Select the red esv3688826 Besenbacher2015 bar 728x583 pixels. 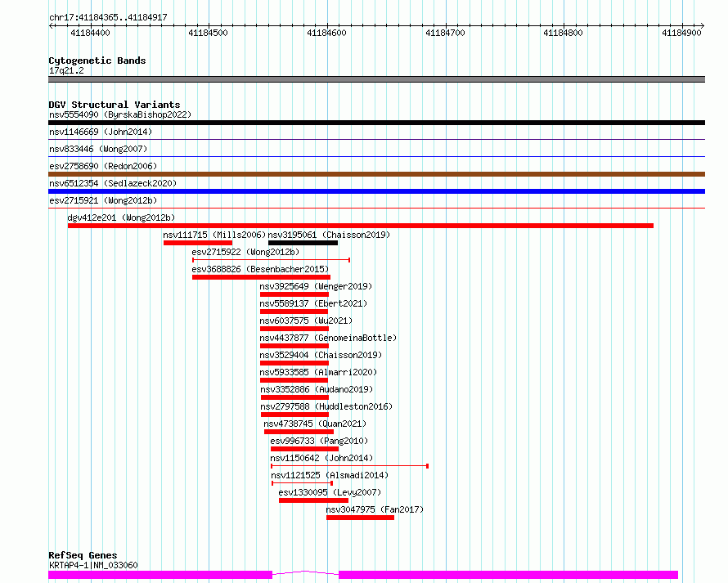click(x=262, y=277)
